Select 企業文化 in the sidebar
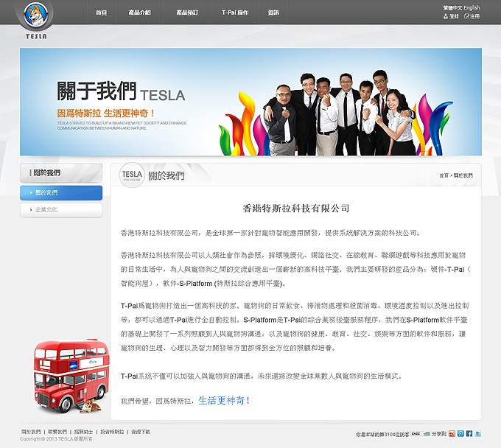Viewport: 501px width, 448px height. point(61,210)
